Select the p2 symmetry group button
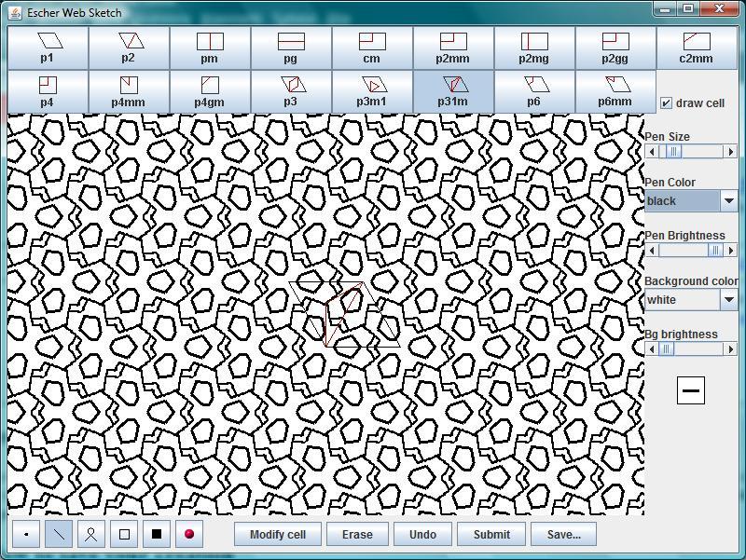Viewport: 746px width, 560px height. 129,48
